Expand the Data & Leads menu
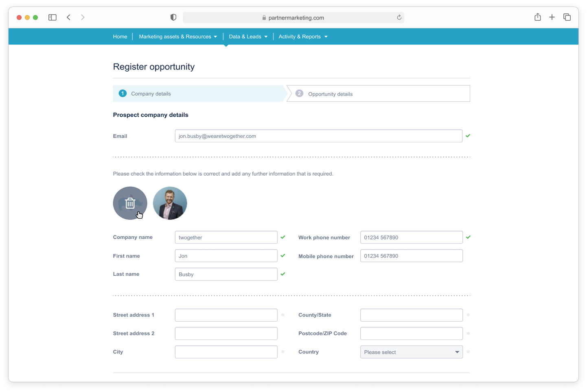This screenshot has height=392, width=587. [x=248, y=37]
